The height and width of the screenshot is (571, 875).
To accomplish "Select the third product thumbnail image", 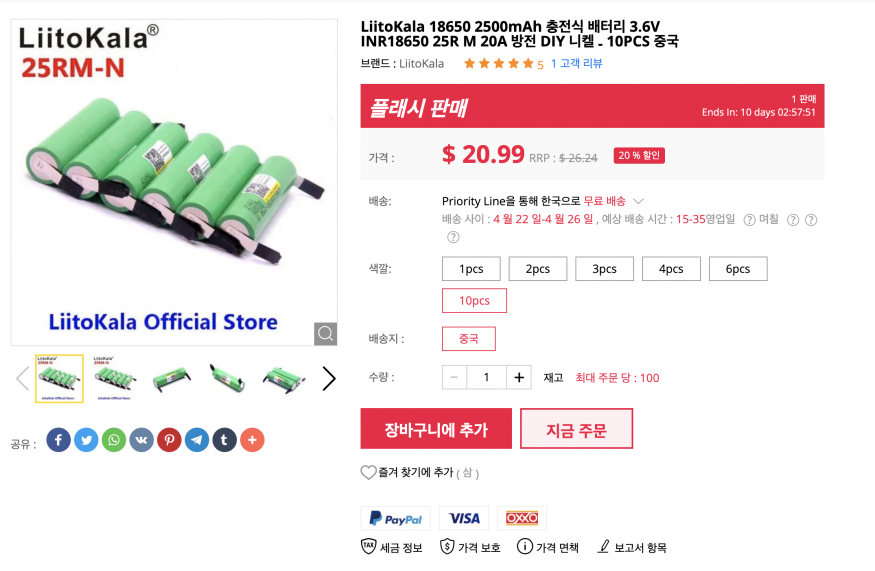I will (x=172, y=378).
